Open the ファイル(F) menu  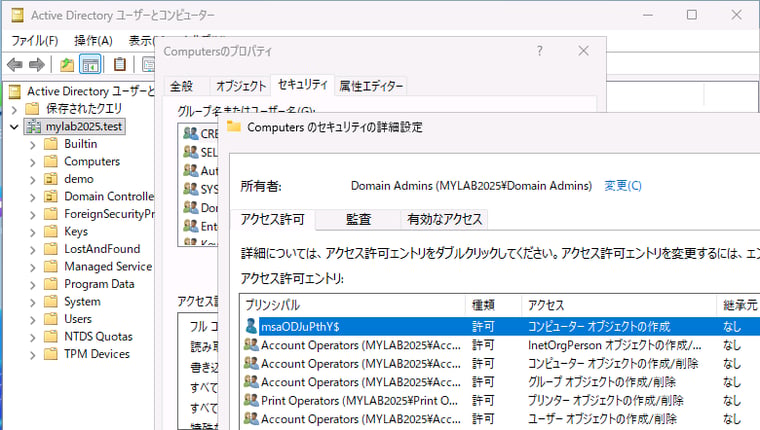click(34, 41)
